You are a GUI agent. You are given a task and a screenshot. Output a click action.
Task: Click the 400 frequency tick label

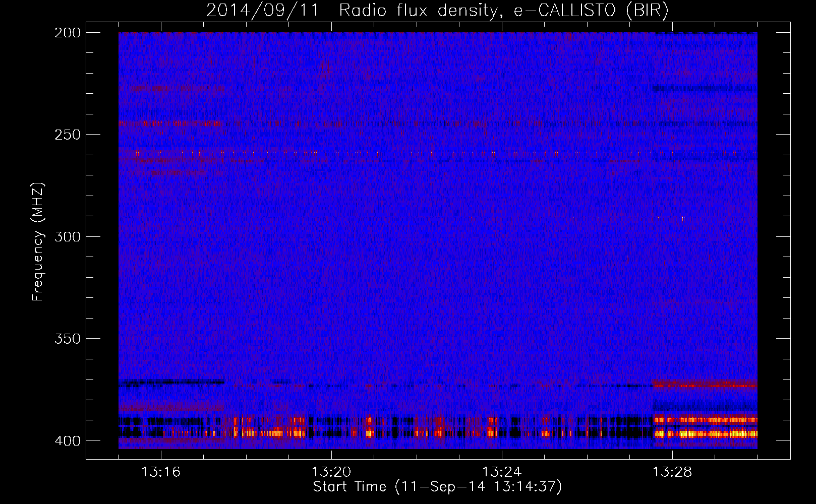click(x=68, y=440)
